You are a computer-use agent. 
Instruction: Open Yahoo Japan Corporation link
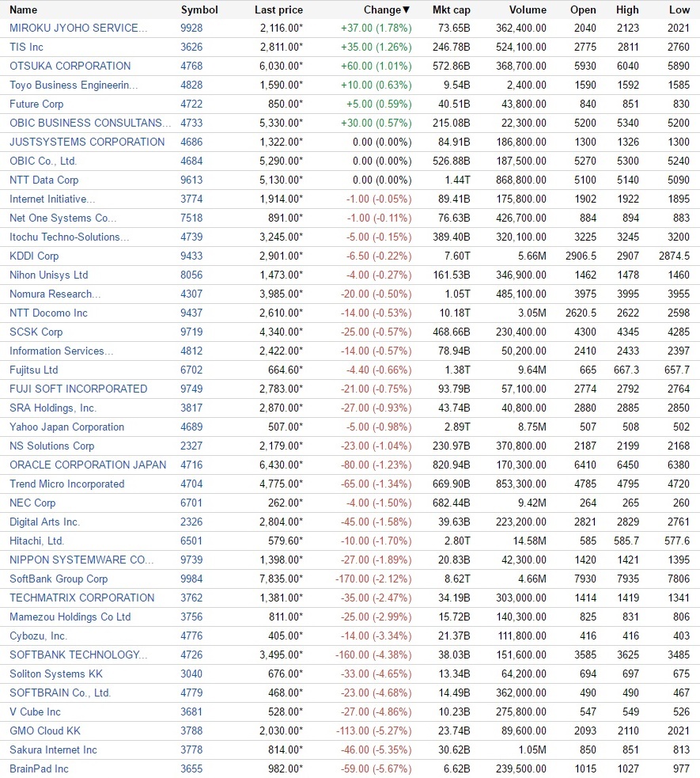pyautogui.click(x=66, y=427)
